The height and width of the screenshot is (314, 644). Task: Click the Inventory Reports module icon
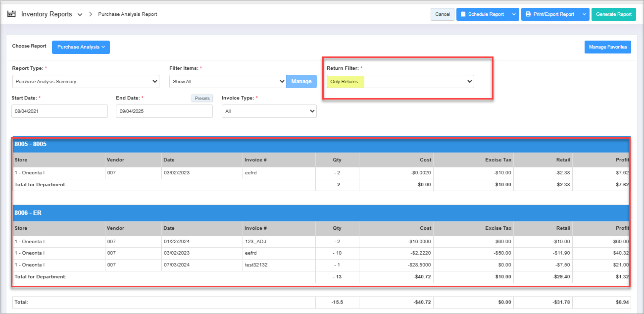point(11,14)
